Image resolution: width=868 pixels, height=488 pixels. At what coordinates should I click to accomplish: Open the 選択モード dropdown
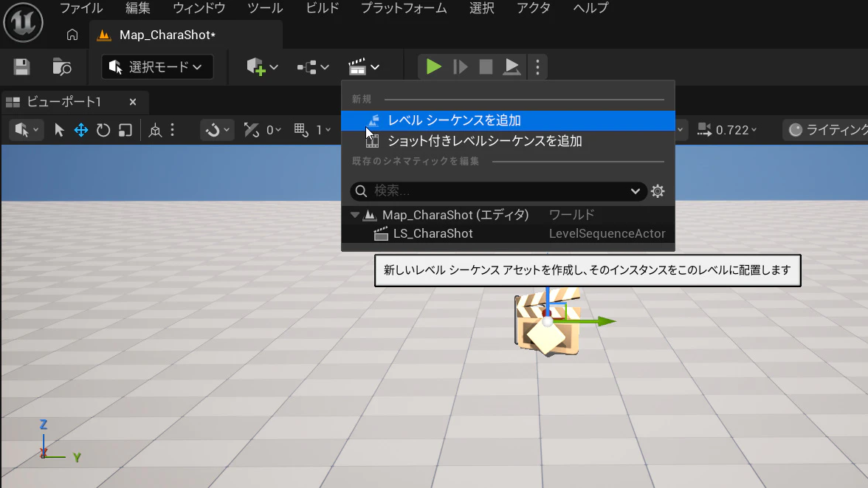[157, 67]
